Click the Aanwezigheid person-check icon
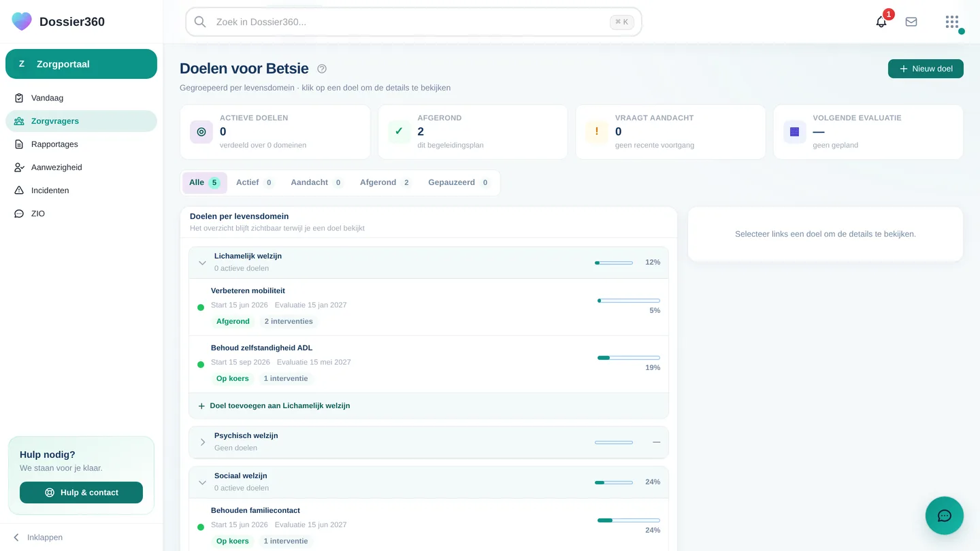 [19, 167]
